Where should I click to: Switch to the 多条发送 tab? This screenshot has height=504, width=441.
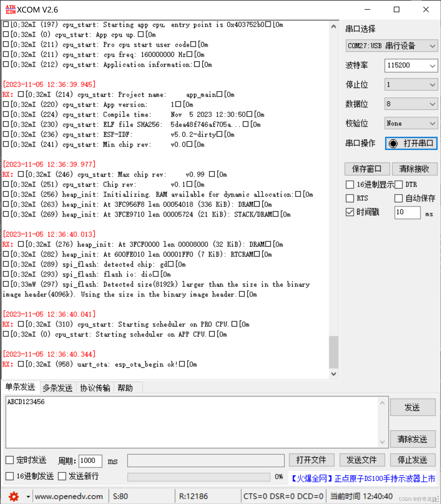tap(58, 388)
